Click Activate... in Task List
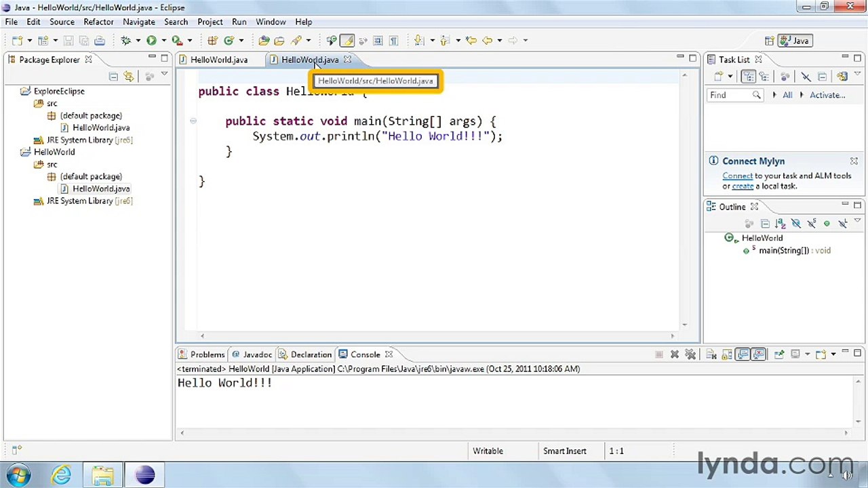 click(827, 95)
